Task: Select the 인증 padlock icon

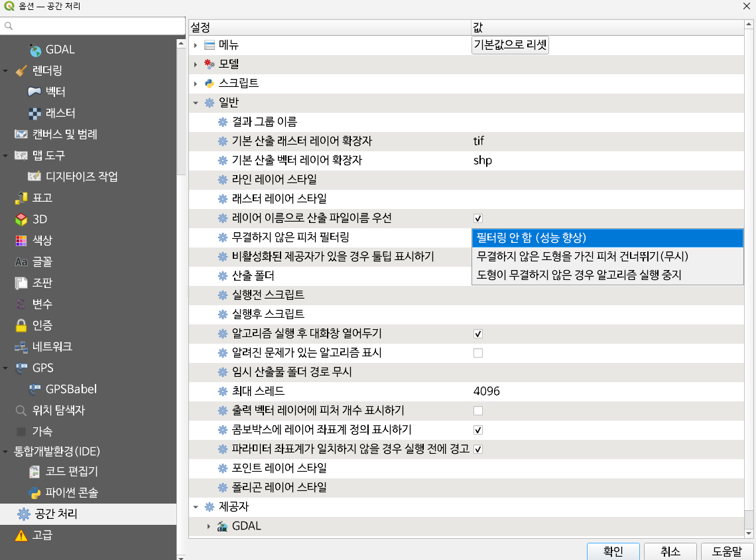Action: coord(21,326)
